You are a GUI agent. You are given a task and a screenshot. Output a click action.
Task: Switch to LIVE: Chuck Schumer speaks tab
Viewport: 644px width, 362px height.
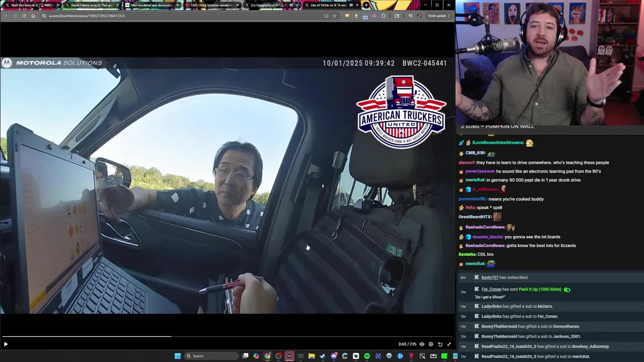(x=211, y=5)
